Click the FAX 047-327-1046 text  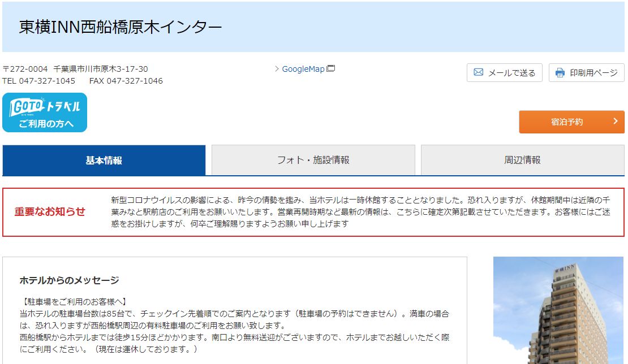tap(126, 81)
